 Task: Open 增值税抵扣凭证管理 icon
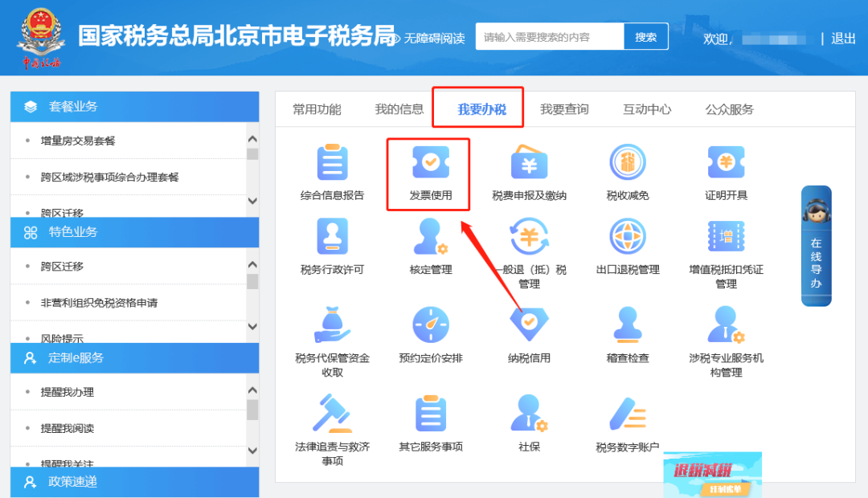(726, 236)
